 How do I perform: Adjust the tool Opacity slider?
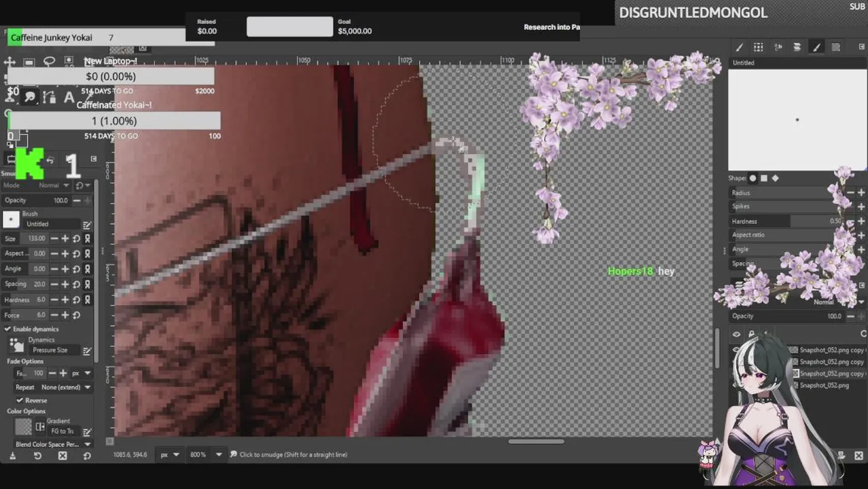point(37,200)
